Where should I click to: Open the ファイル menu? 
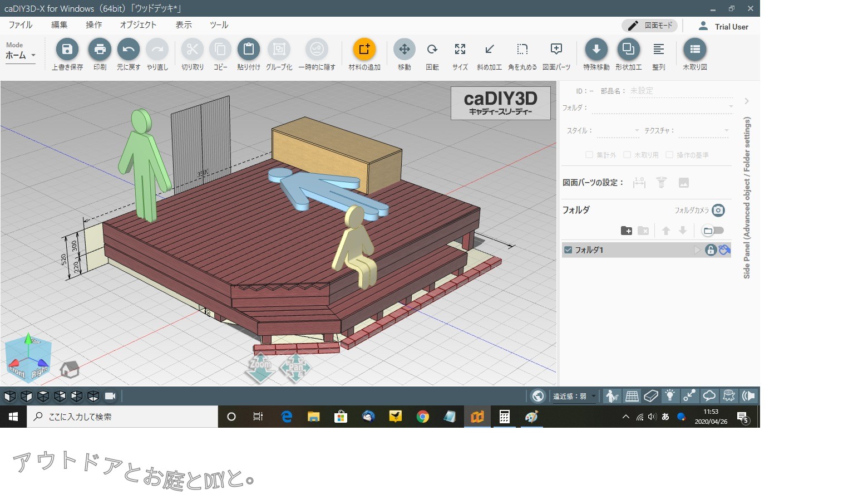tap(21, 25)
